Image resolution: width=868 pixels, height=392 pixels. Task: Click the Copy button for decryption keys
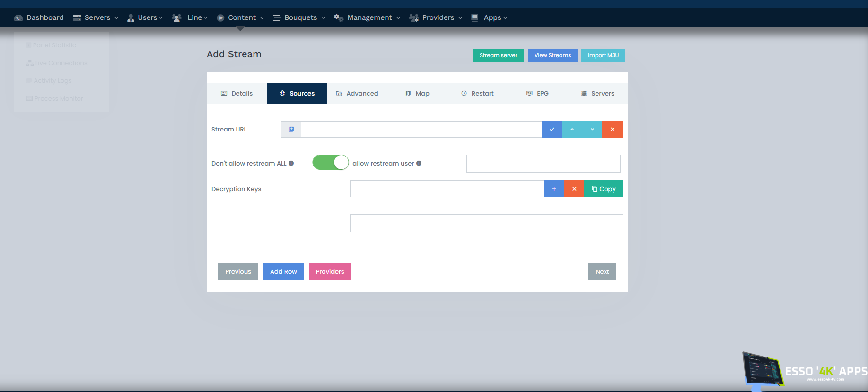click(604, 189)
